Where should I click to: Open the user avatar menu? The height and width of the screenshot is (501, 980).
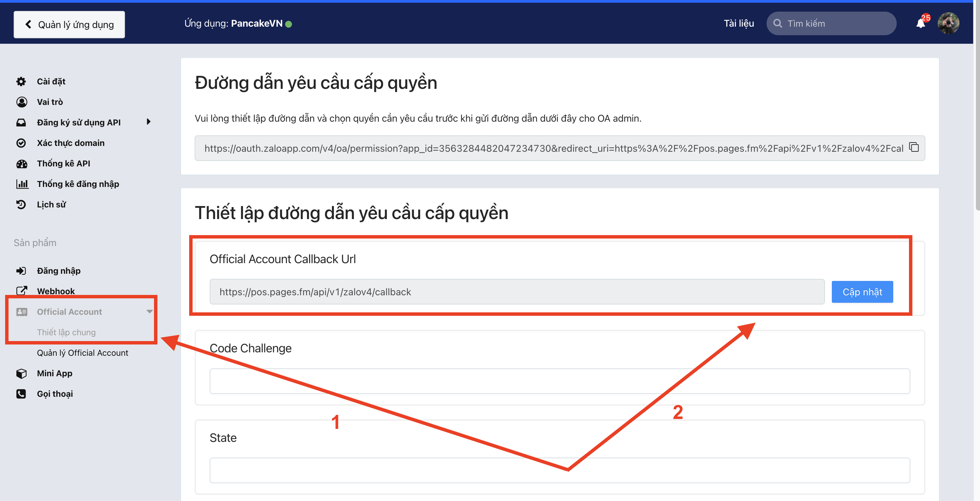[x=948, y=24]
